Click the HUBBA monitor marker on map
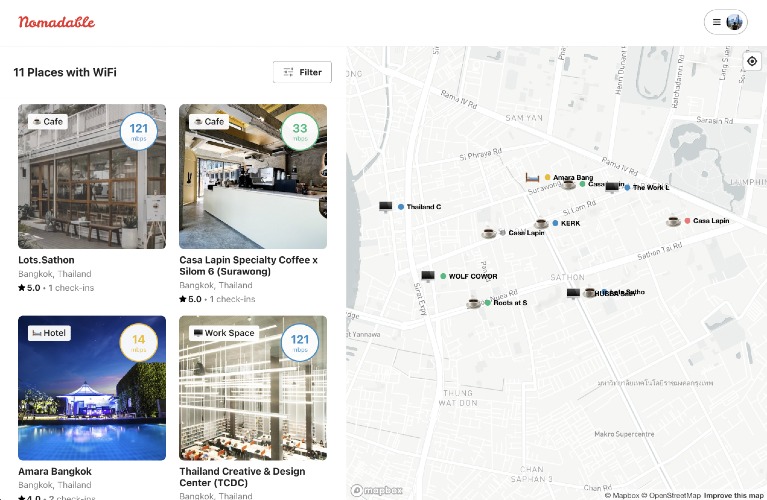The height and width of the screenshot is (500, 767). pos(573,293)
